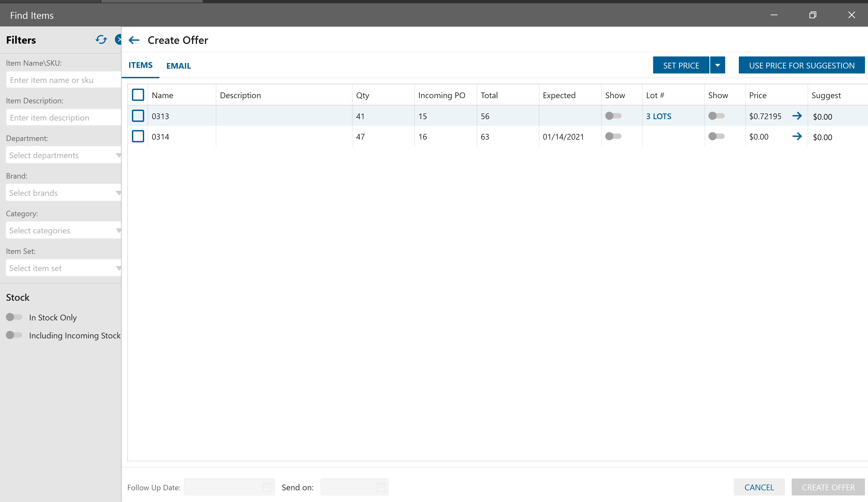Click the item name or SKU input field
868x502 pixels.
(x=63, y=80)
